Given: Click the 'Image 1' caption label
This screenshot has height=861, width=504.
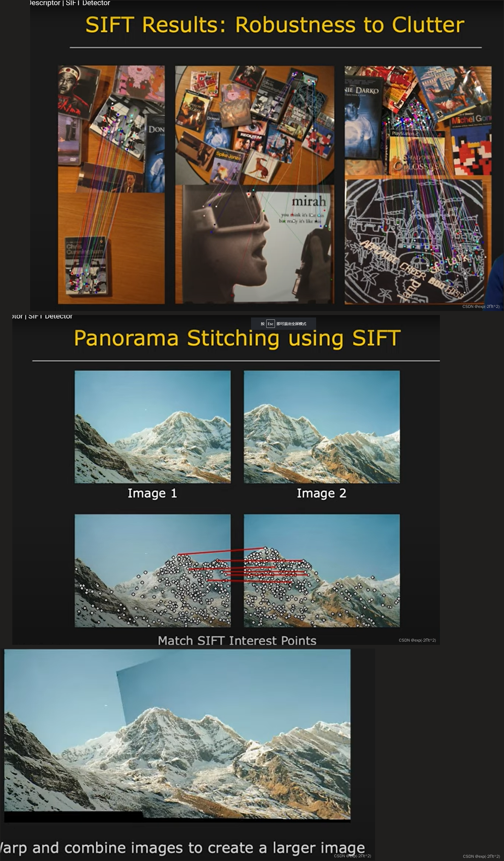Looking at the screenshot, I should tap(152, 493).
